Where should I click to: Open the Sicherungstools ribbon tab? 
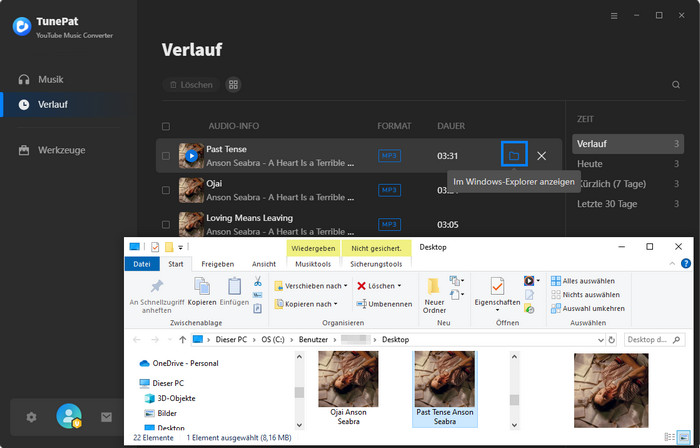tap(376, 264)
